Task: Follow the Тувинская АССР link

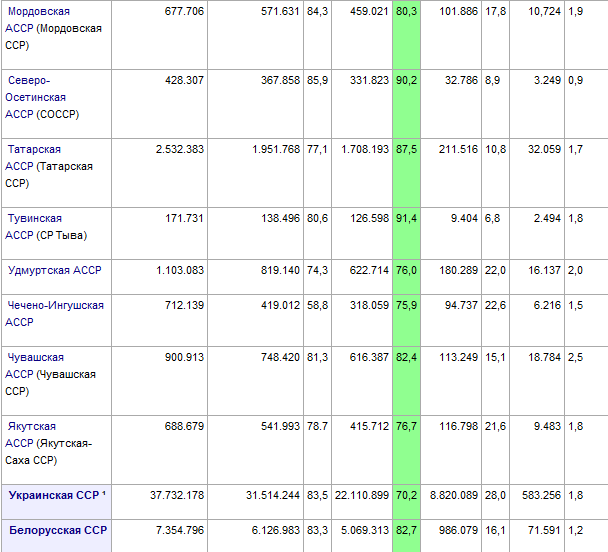Action: pyautogui.click(x=36, y=218)
